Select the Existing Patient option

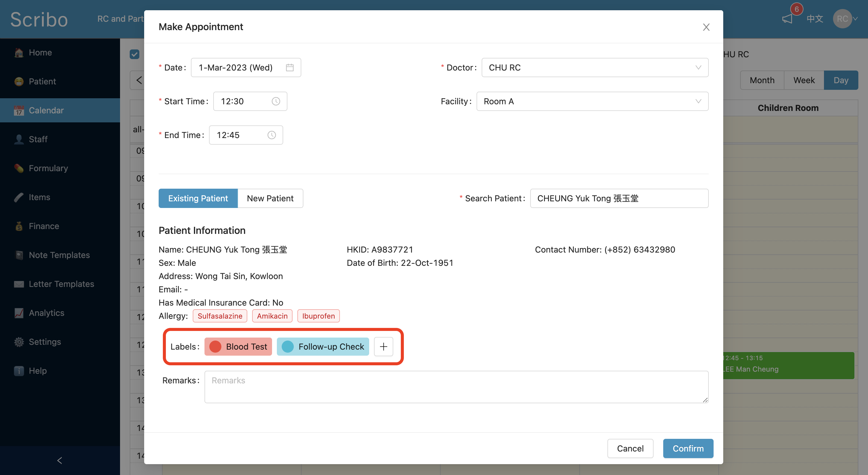click(x=198, y=198)
